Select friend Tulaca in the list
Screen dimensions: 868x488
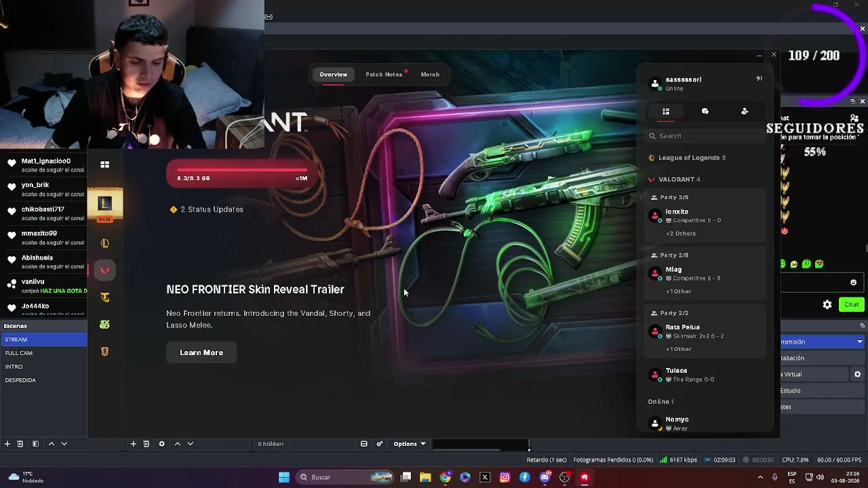pos(705,375)
